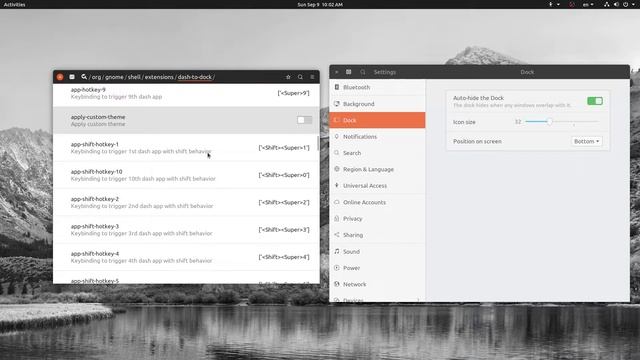The width and height of the screenshot is (640, 360).
Task: Click the org path segment in dconf editor
Action: (x=96, y=77)
